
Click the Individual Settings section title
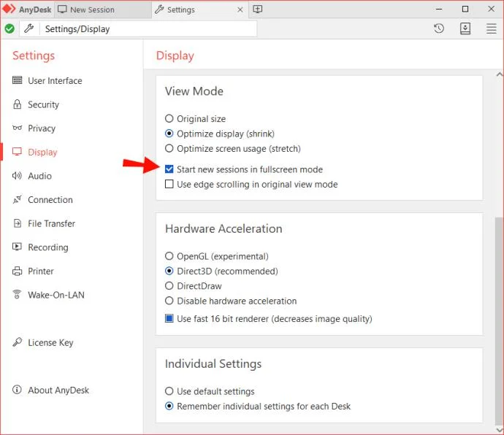coord(213,364)
